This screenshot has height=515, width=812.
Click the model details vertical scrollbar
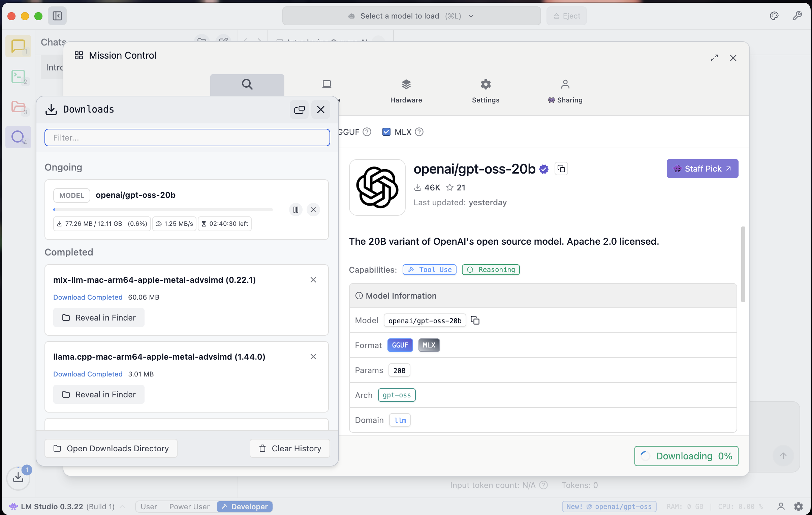point(743,265)
